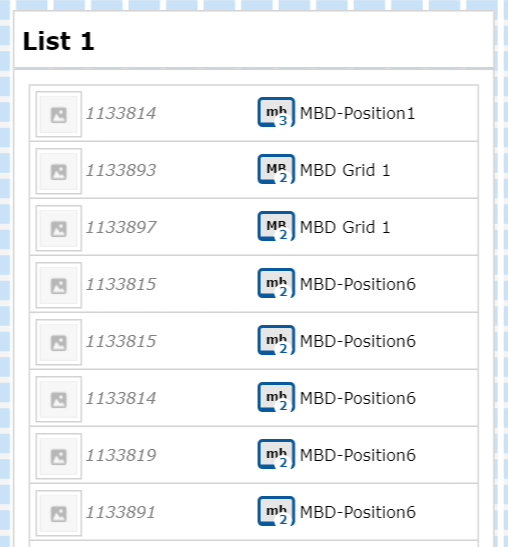
Task: Click MBD Grid 1 label in row 1133897
Action: pos(345,227)
